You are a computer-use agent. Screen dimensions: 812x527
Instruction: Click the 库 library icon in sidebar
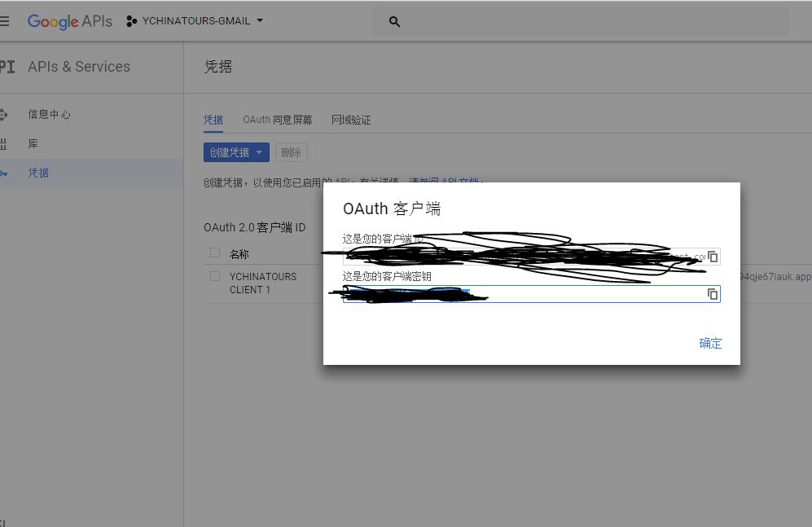click(3, 144)
